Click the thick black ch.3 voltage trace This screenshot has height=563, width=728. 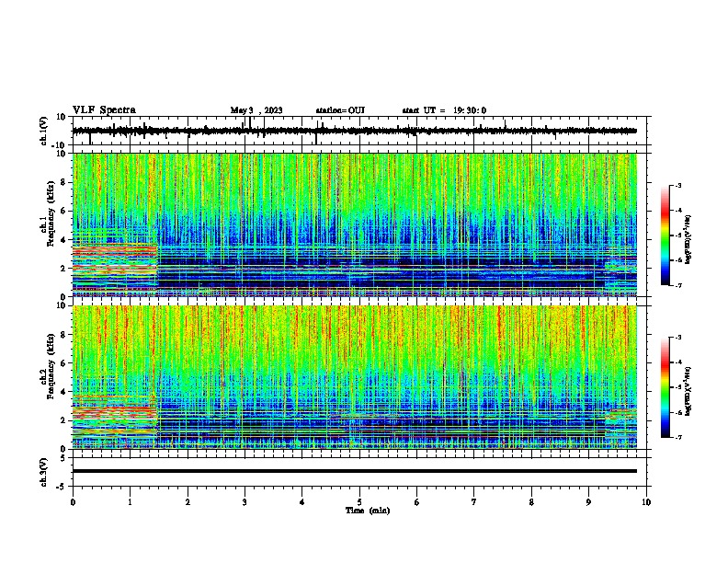tap(354, 471)
